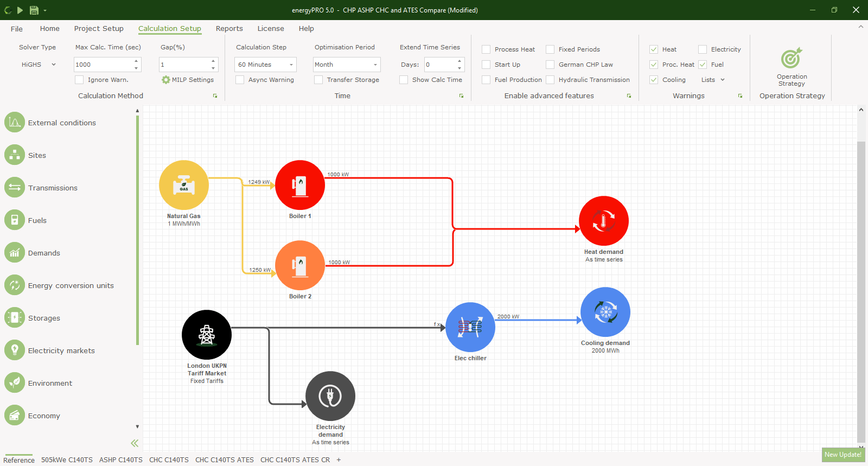Screen dimensions: 868x466
Task: Select the Elec chiller unit icon
Action: tap(470, 327)
